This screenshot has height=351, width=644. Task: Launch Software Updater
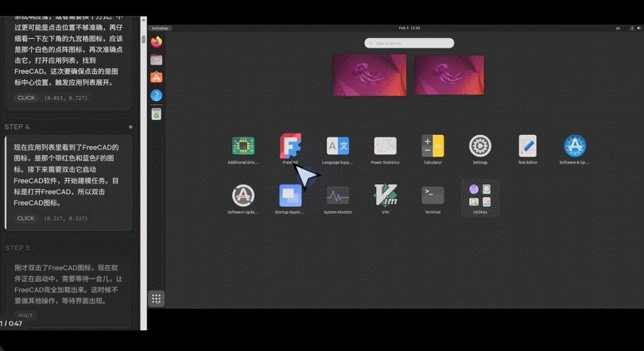click(242, 195)
